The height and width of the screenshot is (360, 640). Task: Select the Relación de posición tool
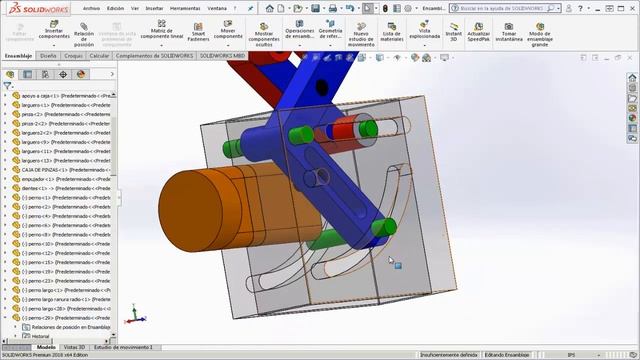tap(84, 34)
